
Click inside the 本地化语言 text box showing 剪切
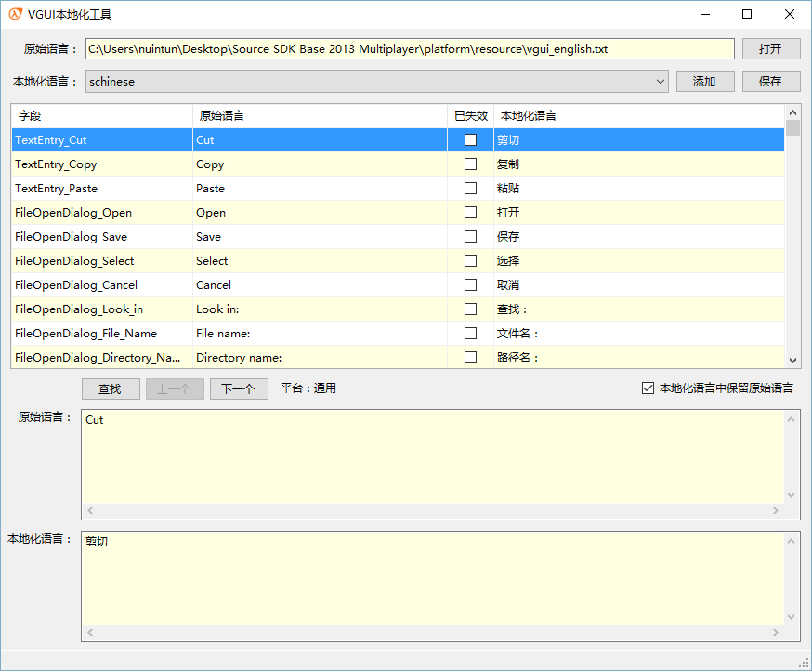pyautogui.click(x=433, y=578)
